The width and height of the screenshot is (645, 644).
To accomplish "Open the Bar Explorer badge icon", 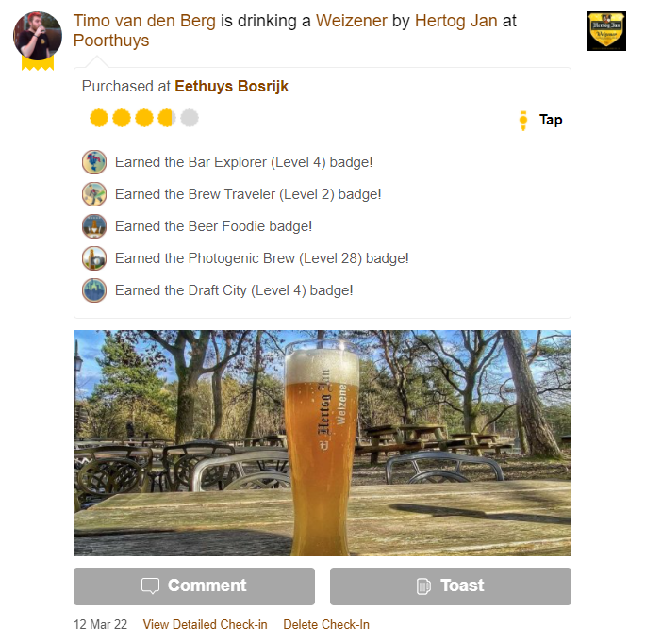I will coord(94,162).
